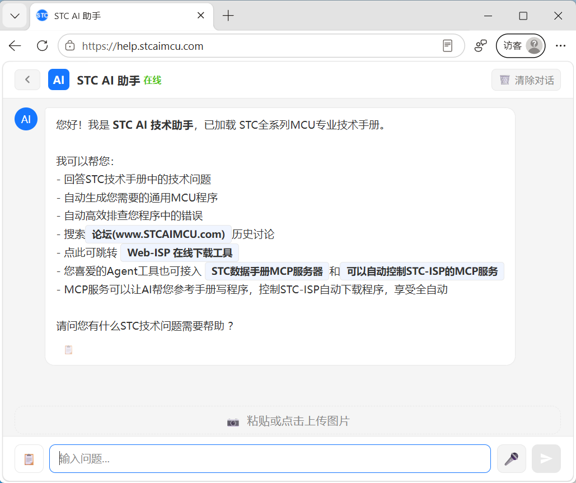
Task: Open the browser profiles/workspaces icon
Action: point(480,46)
